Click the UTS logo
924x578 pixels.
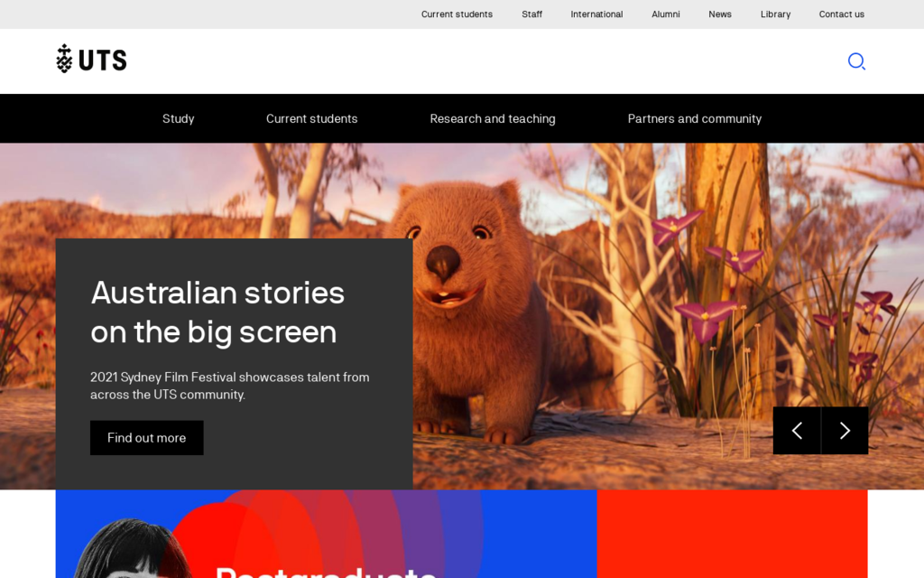pos(90,60)
